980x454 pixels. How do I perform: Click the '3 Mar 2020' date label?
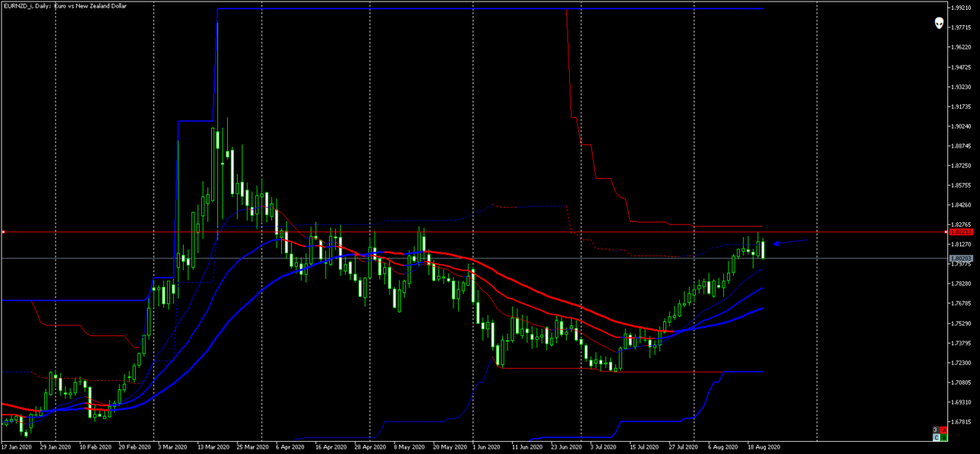[x=172, y=447]
